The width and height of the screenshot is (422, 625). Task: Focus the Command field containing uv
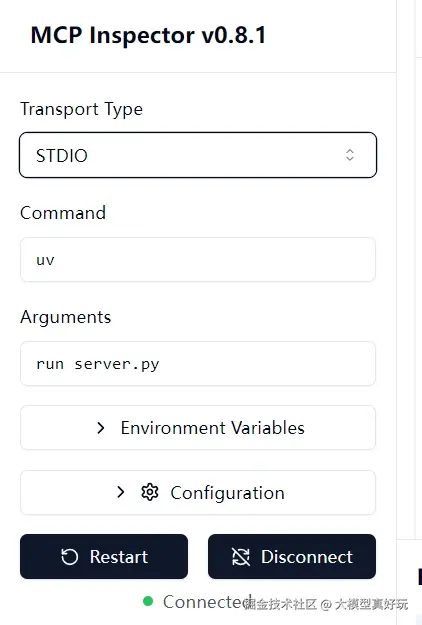point(198,259)
